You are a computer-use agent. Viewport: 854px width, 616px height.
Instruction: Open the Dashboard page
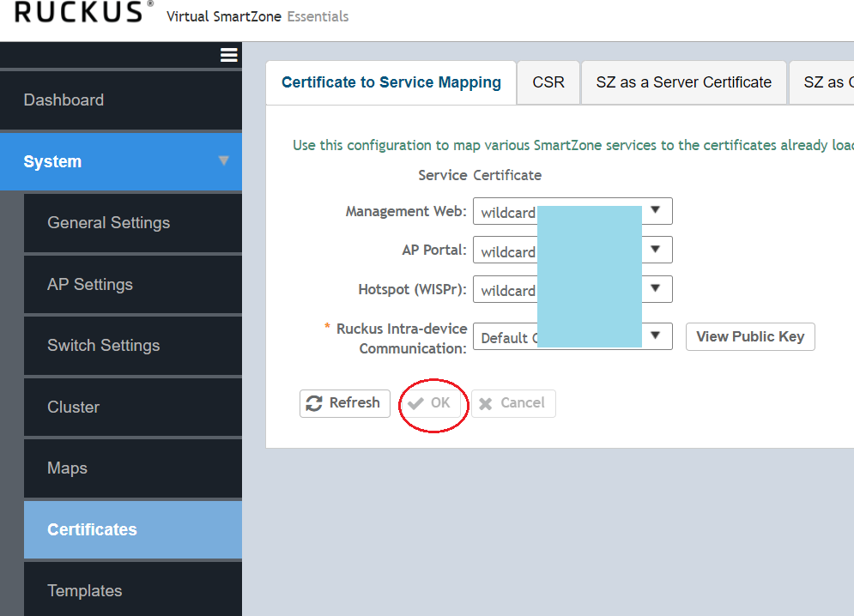pyautogui.click(x=64, y=100)
